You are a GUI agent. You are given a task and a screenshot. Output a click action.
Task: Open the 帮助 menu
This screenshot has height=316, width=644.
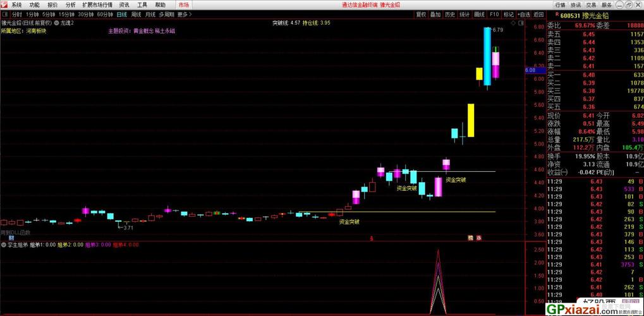[x=160, y=5]
